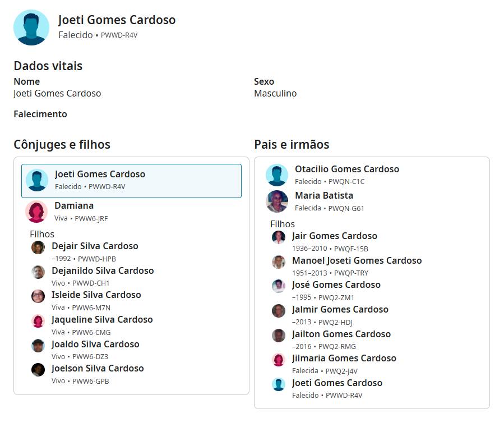View Joaldo Silva Cardoso's profile

point(95,344)
